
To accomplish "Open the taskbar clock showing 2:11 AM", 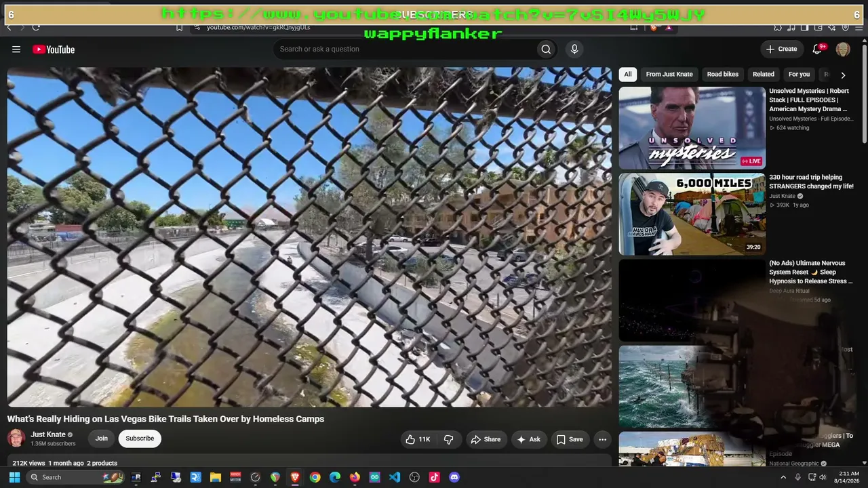I will 846,477.
